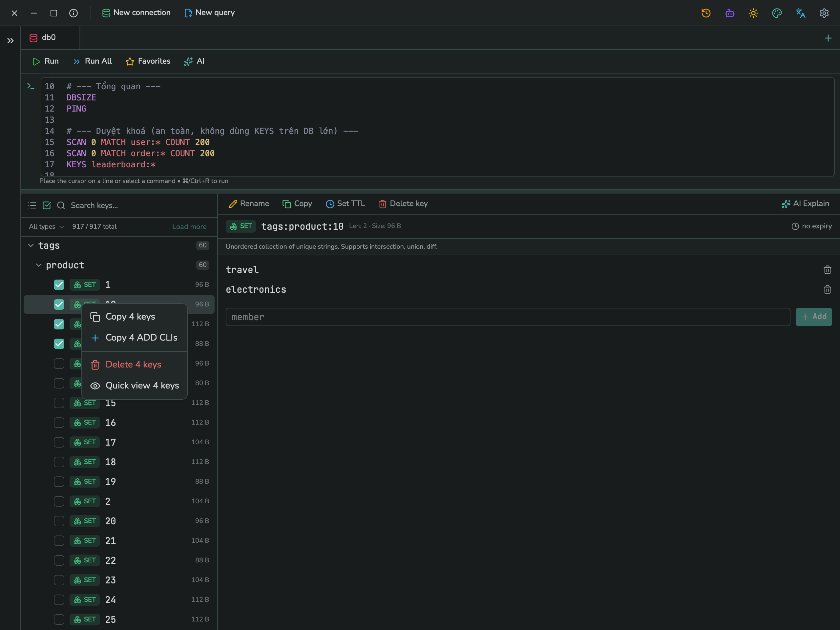
Task: Open AI Explain
Action: (x=805, y=203)
